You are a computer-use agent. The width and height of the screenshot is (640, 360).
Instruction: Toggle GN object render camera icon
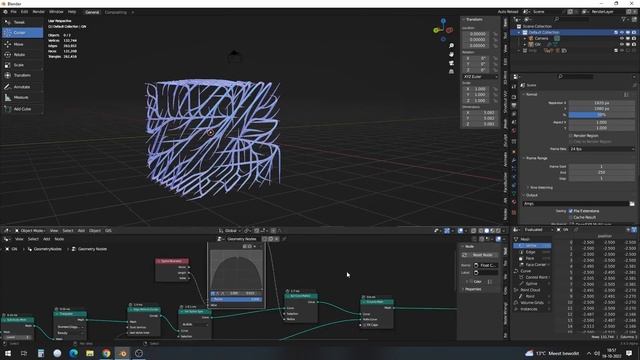(x=633, y=44)
